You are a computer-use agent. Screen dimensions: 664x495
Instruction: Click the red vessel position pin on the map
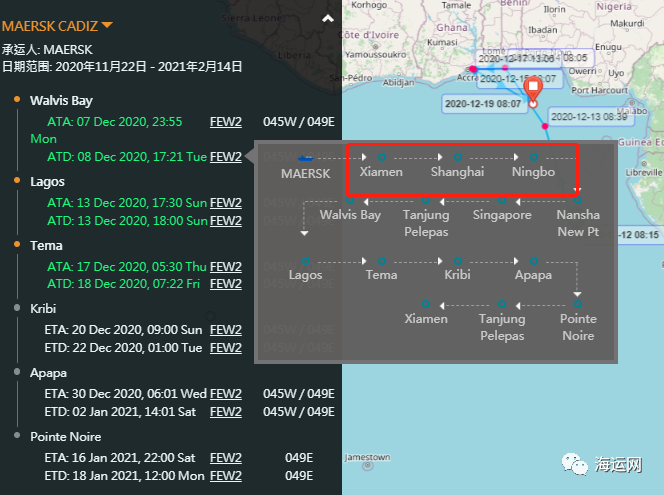pos(533,89)
